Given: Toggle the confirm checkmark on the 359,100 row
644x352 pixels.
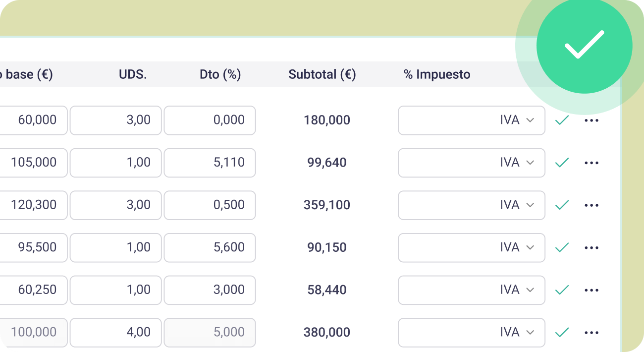Looking at the screenshot, I should click(x=562, y=205).
